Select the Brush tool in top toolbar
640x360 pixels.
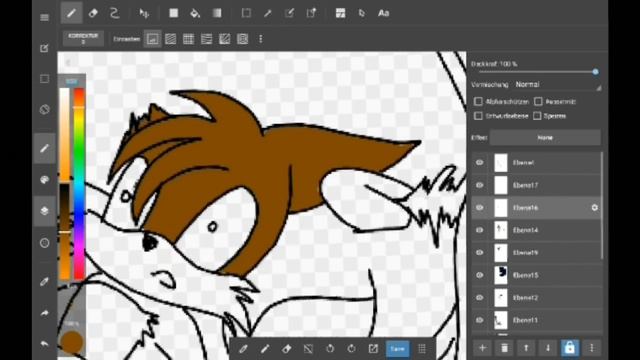tap(71, 13)
